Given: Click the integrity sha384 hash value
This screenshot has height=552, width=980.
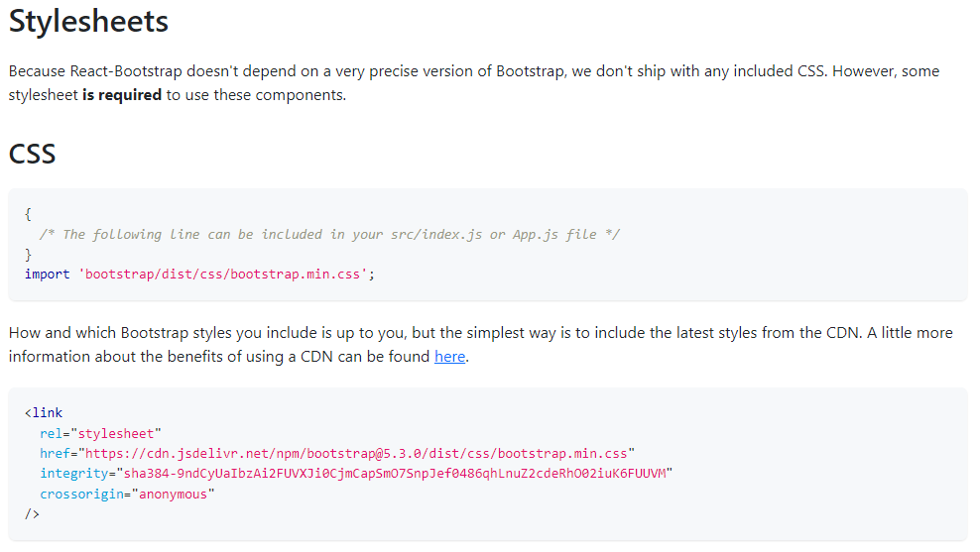Looking at the screenshot, I should click(395, 474).
